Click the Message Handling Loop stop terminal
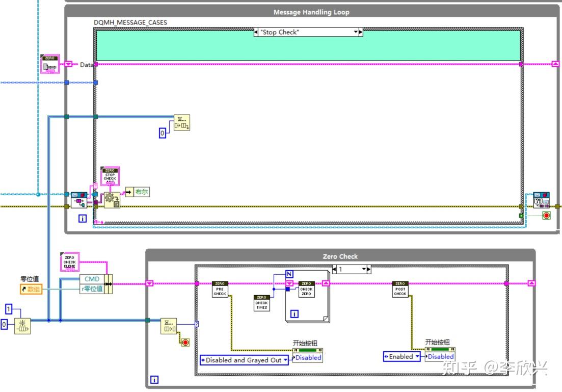This screenshot has height=392, width=562. pyautogui.click(x=546, y=216)
